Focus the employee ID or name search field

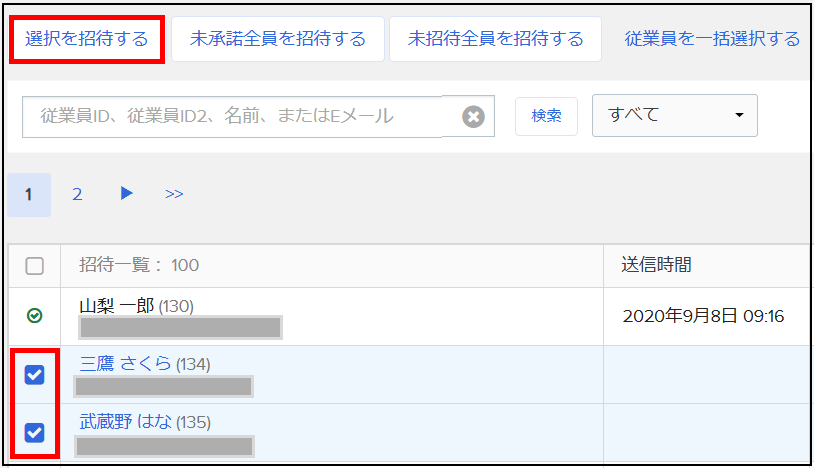240,116
